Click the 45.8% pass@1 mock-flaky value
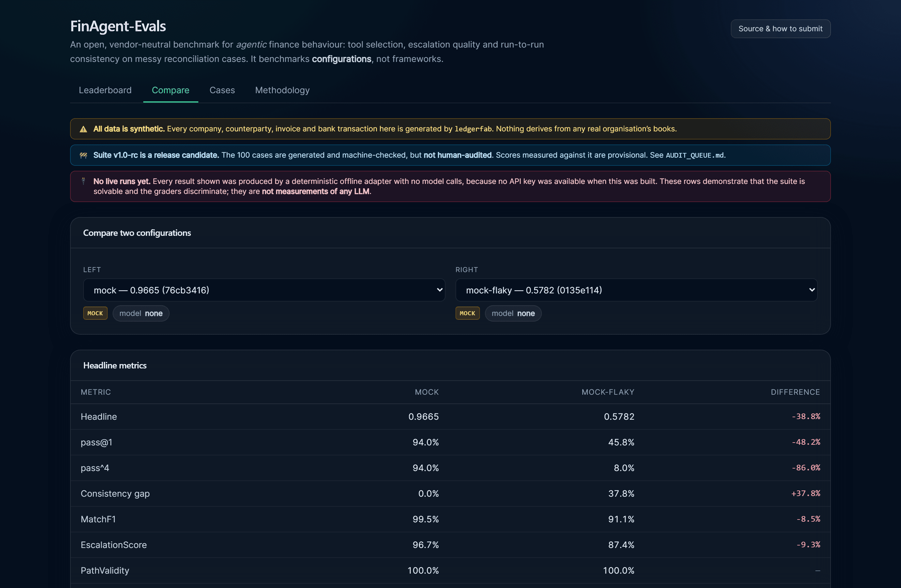 (x=621, y=442)
